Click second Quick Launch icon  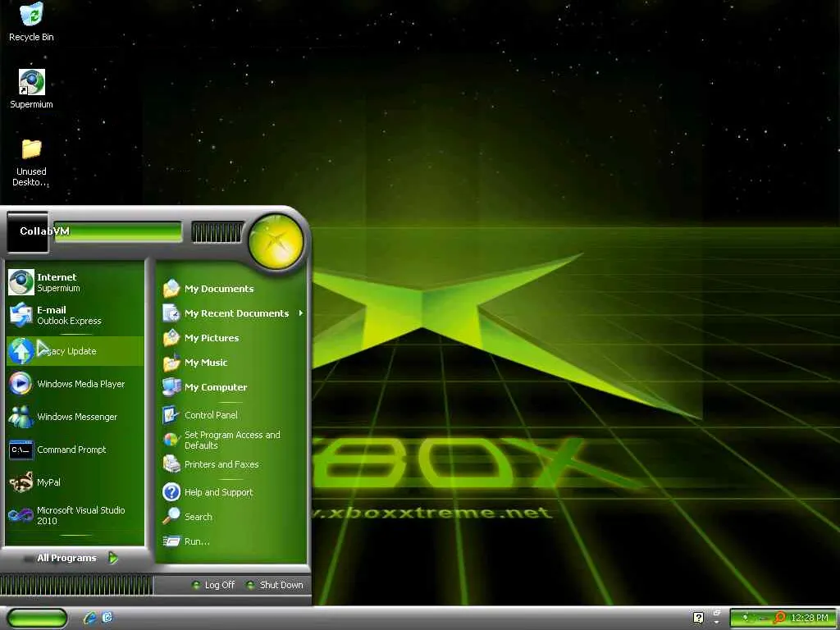pos(107,617)
